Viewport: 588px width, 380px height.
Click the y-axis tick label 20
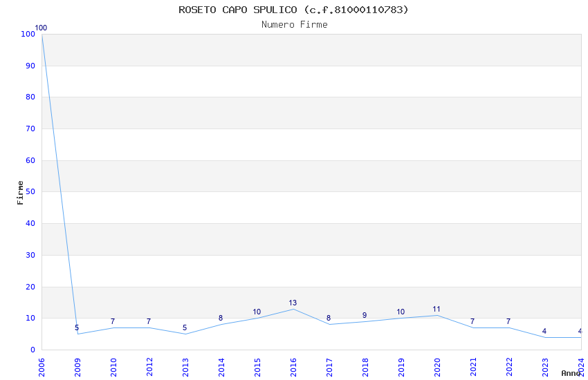tap(30, 287)
